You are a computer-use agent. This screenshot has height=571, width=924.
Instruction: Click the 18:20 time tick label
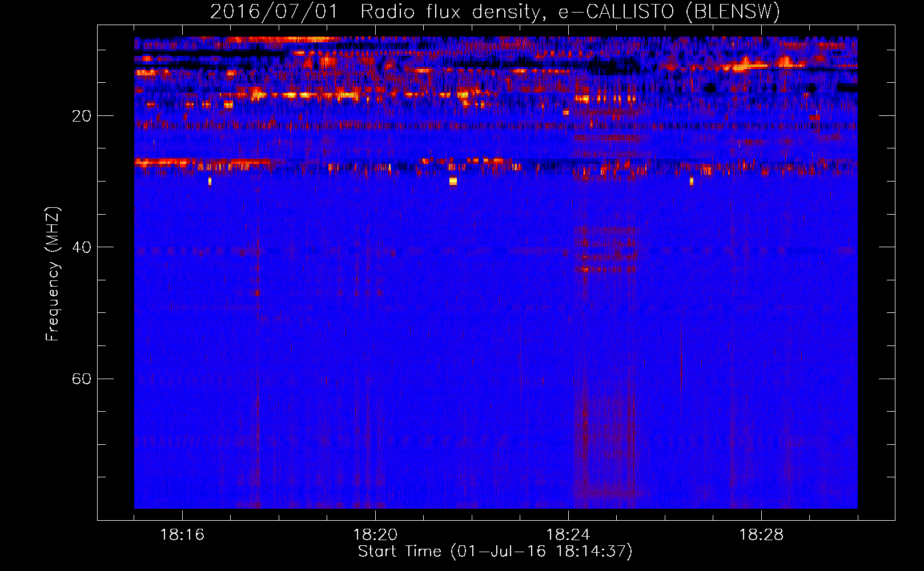[x=375, y=535]
